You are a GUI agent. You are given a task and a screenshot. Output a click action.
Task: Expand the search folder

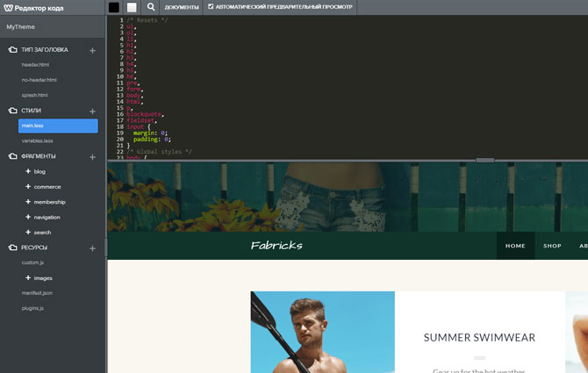coord(28,233)
